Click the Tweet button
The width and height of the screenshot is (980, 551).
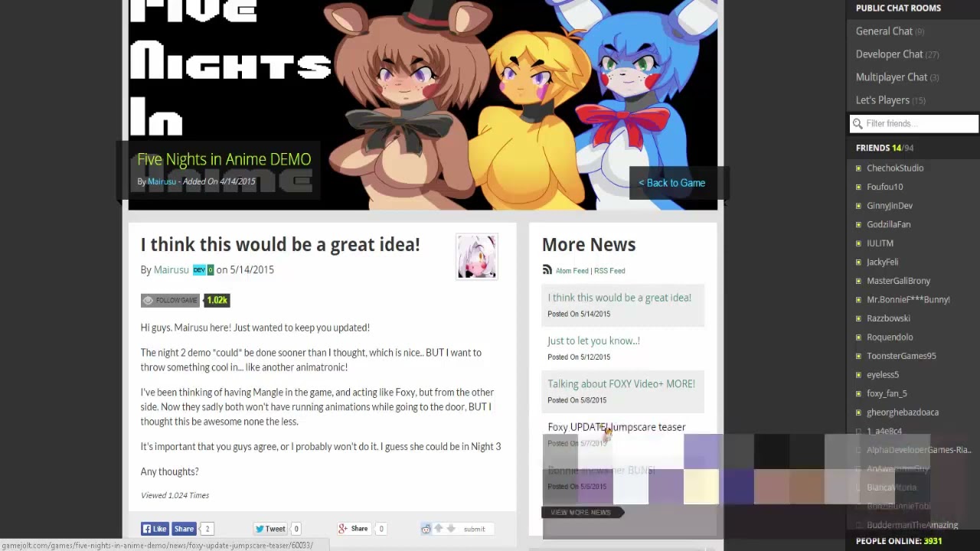(x=270, y=529)
